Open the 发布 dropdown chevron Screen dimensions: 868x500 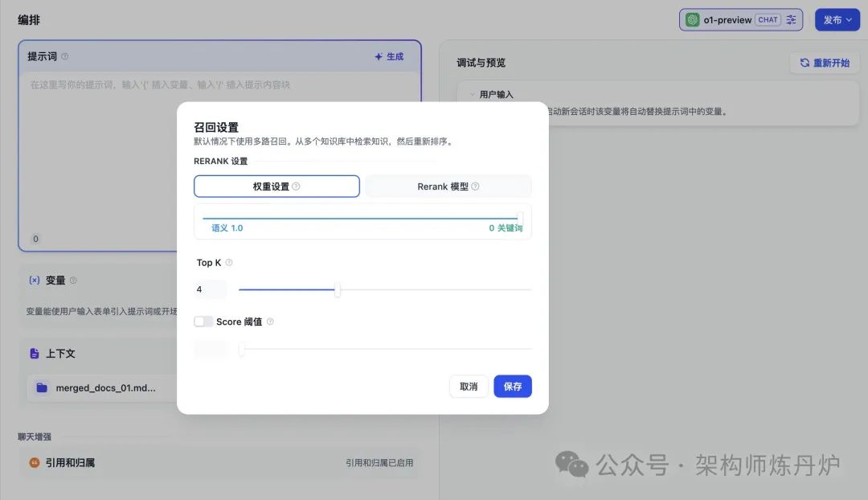850,19
